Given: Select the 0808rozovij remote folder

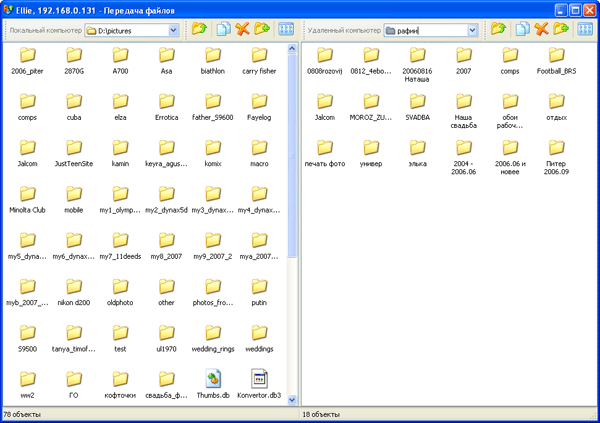Looking at the screenshot, I should (x=324, y=60).
